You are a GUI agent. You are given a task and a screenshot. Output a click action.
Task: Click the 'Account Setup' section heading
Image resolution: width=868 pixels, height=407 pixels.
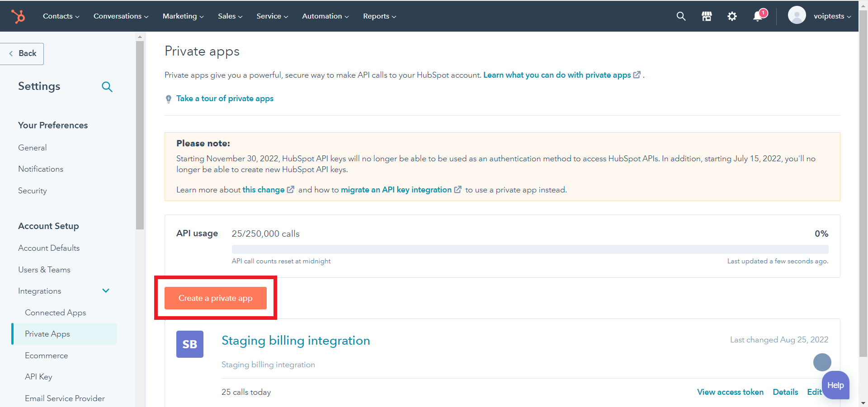point(48,226)
